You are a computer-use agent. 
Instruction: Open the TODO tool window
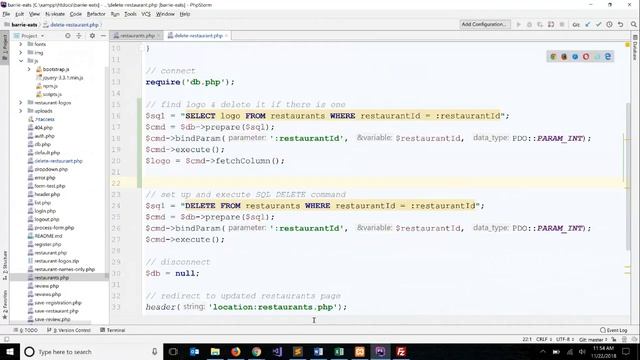pos(26,330)
